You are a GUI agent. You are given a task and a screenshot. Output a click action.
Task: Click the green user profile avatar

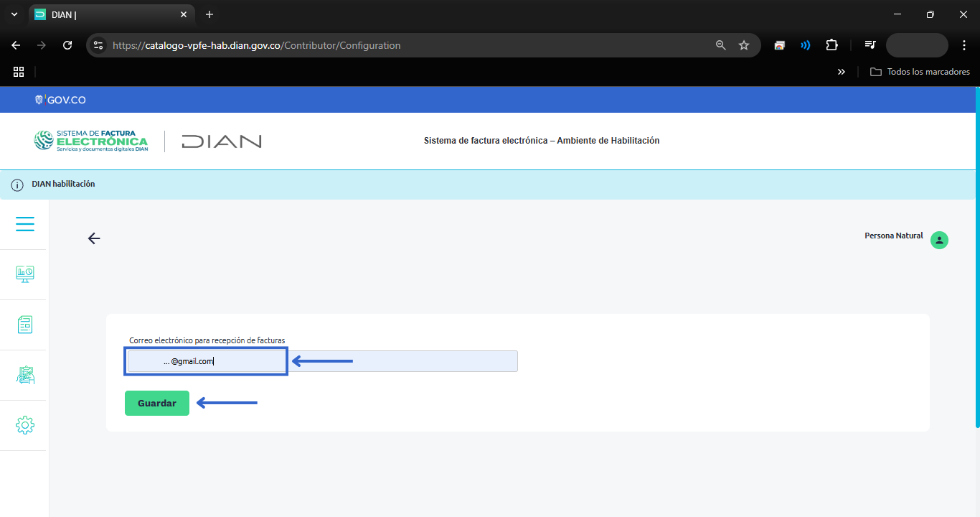click(x=939, y=241)
